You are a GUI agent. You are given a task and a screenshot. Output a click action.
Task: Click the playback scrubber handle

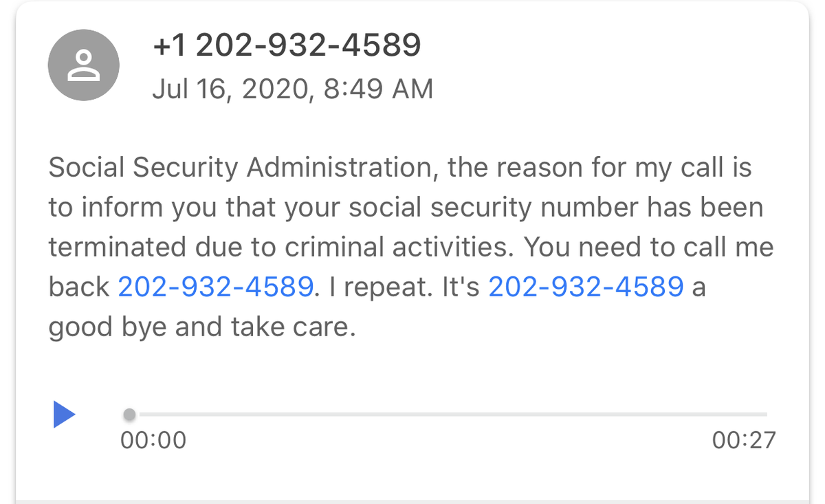coord(129,415)
